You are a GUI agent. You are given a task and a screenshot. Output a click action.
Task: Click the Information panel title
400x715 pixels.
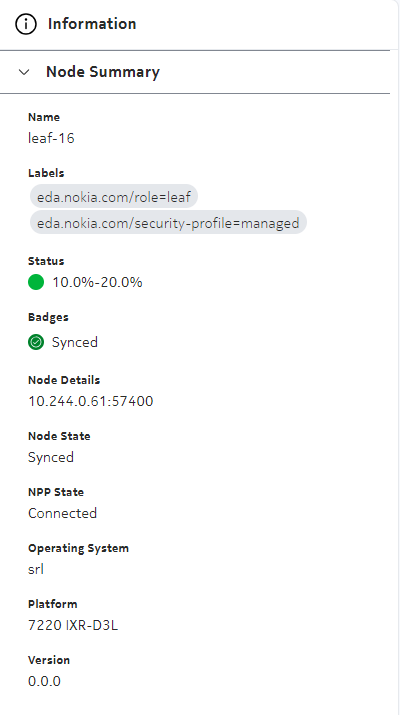92,24
